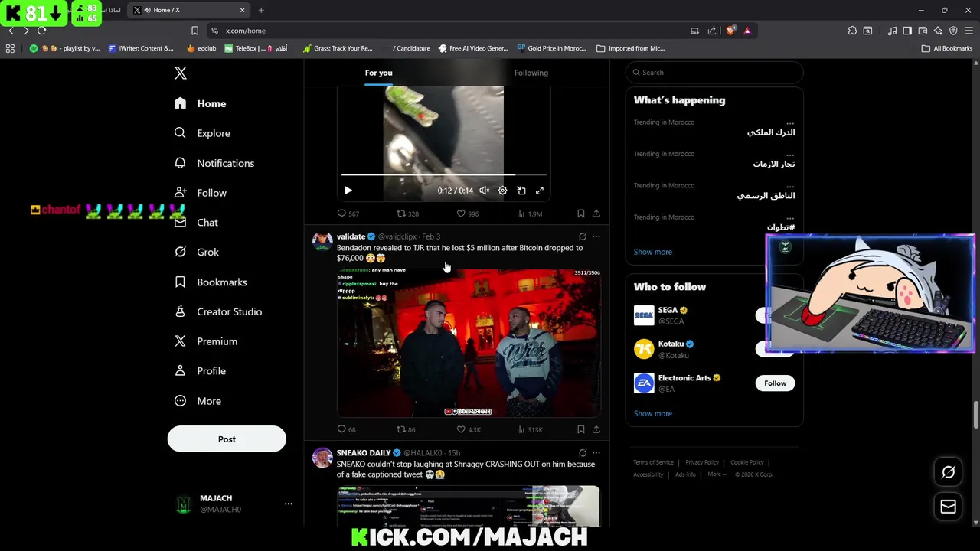This screenshot has width=980, height=551.
Task: Like the post with 996 likes
Action: click(467, 214)
